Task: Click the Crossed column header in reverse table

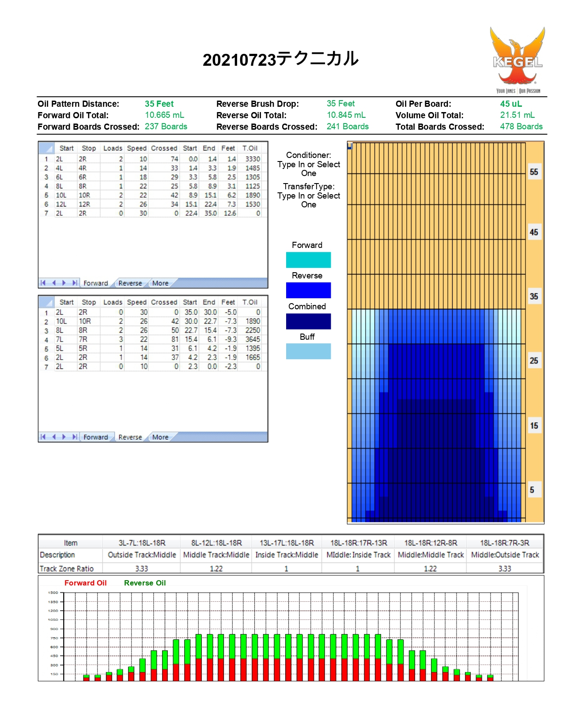Action: (x=164, y=302)
